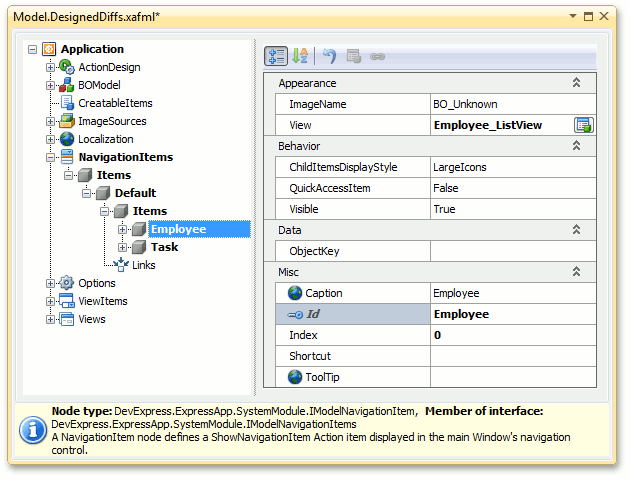Select the Task tree item
This screenshot has height=480, width=630.
coord(164,247)
